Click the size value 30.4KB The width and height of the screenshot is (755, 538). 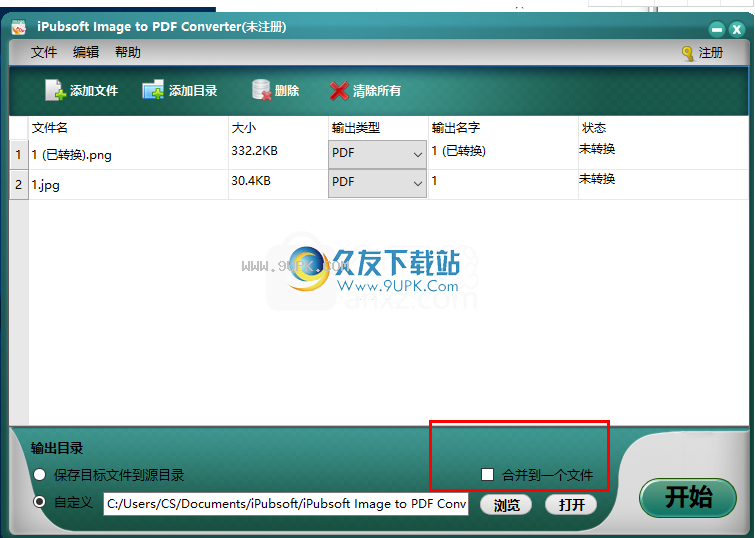click(251, 181)
